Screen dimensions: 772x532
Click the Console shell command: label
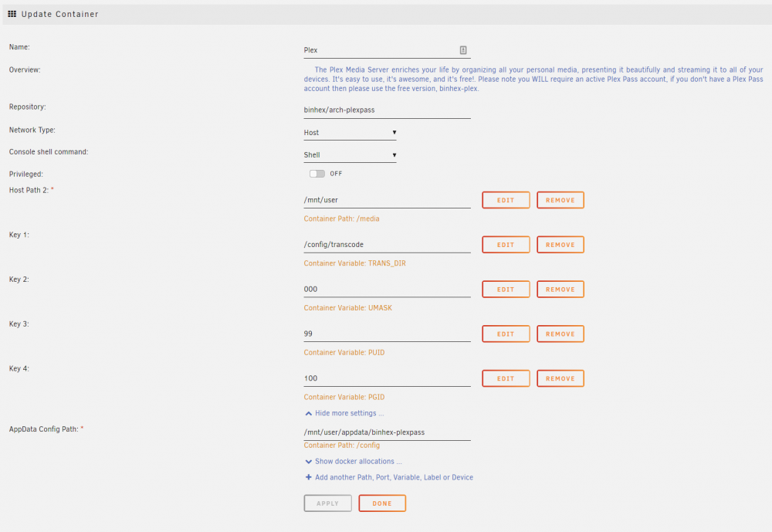point(49,152)
